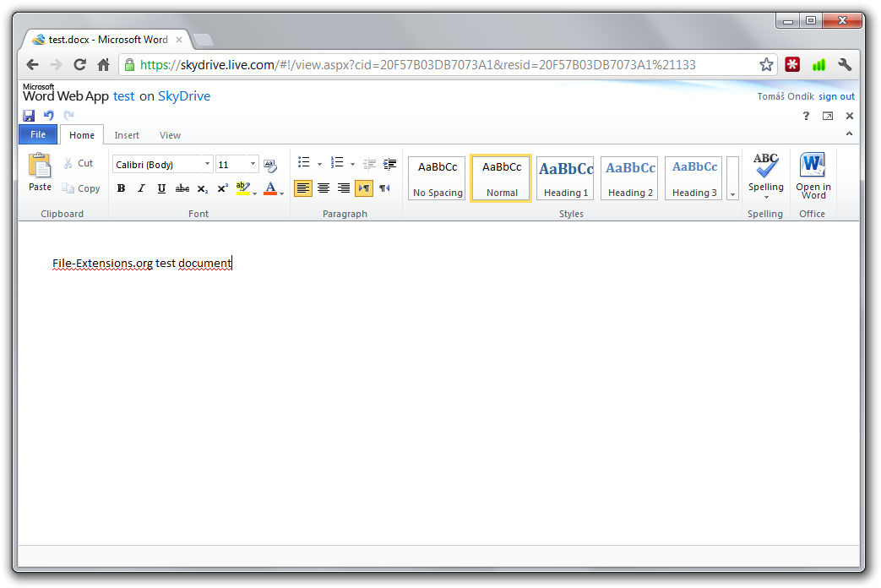Open the Font Name dropdown
The image size is (881, 588).
click(x=207, y=164)
